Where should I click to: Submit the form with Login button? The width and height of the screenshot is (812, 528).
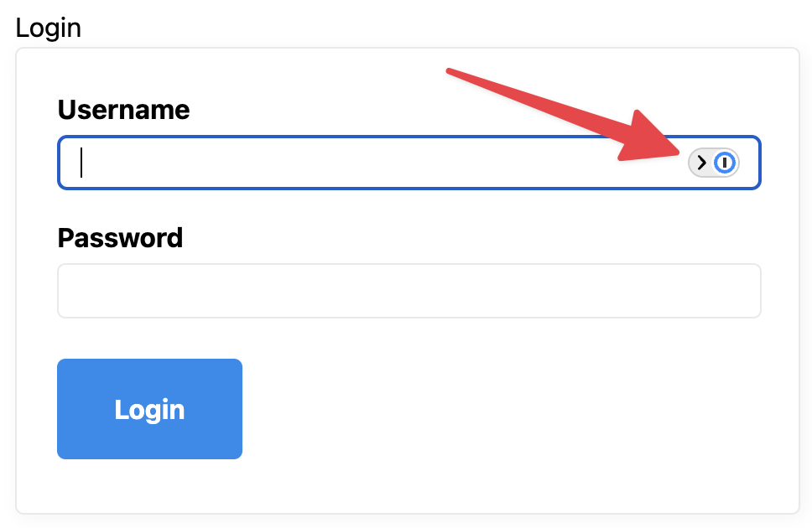pos(149,409)
